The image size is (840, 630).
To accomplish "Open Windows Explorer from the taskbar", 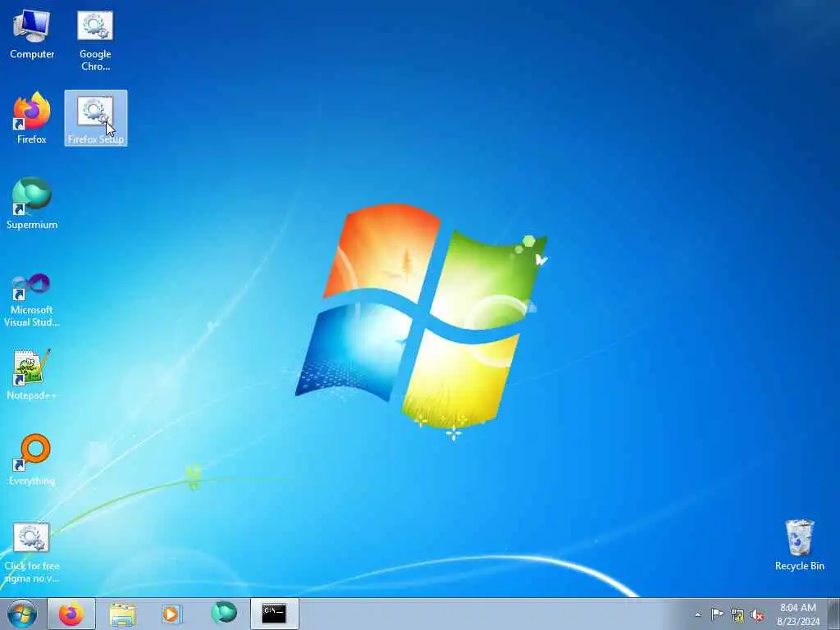I will (x=122, y=614).
